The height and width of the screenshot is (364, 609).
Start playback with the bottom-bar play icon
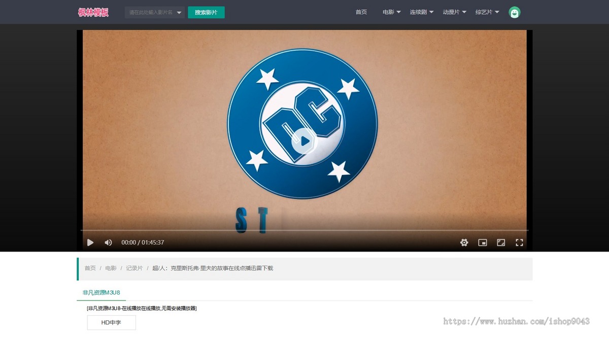(x=90, y=242)
